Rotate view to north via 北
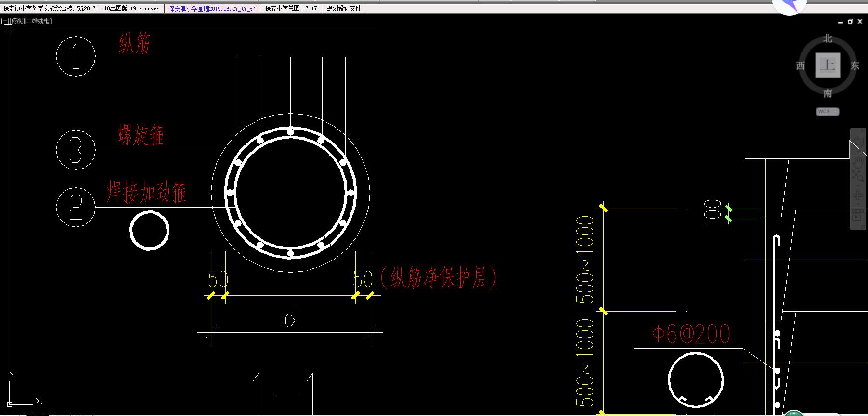This screenshot has width=868, height=416. tap(828, 39)
